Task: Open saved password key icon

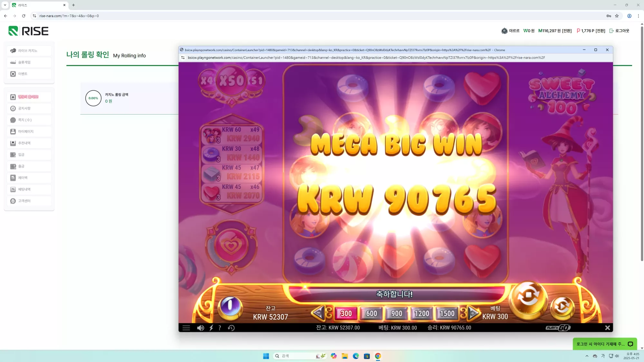Action: coord(609,16)
